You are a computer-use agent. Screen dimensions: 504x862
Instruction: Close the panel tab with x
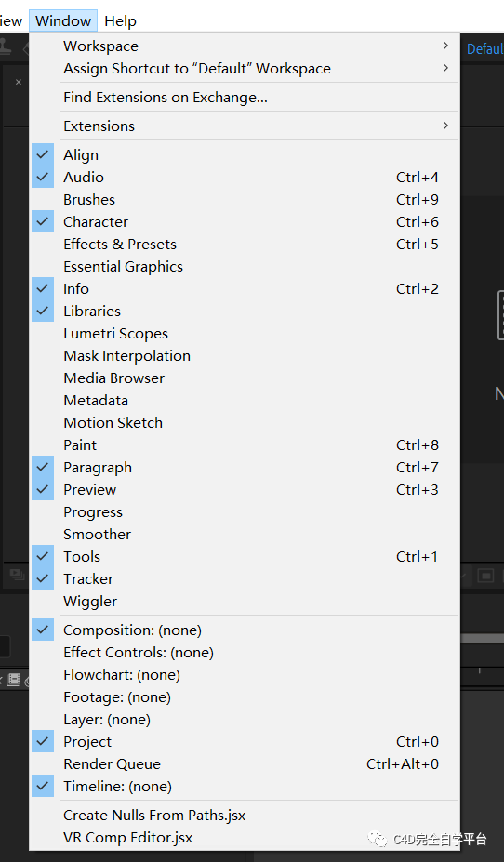pos(19,82)
